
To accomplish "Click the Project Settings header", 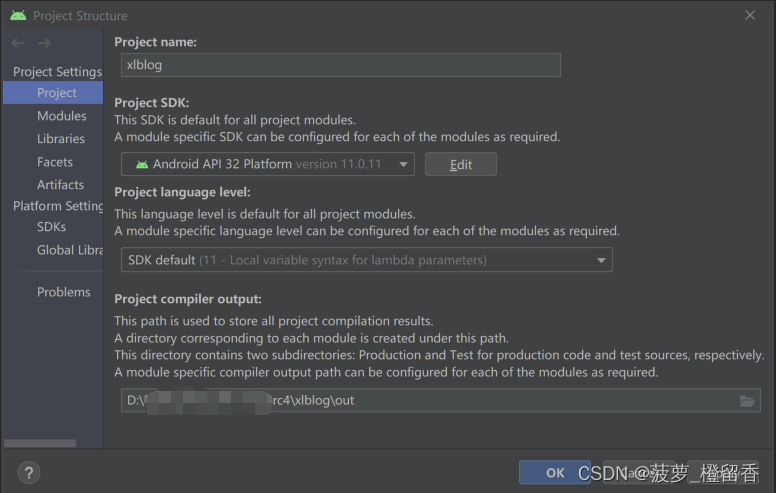I will (57, 72).
